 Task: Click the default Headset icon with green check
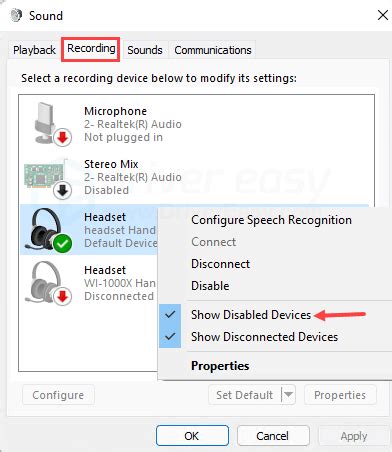pyautogui.click(x=48, y=230)
